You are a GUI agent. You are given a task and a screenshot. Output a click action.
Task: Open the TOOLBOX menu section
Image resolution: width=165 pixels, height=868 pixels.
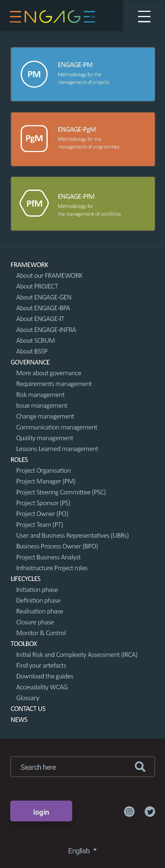click(x=24, y=643)
